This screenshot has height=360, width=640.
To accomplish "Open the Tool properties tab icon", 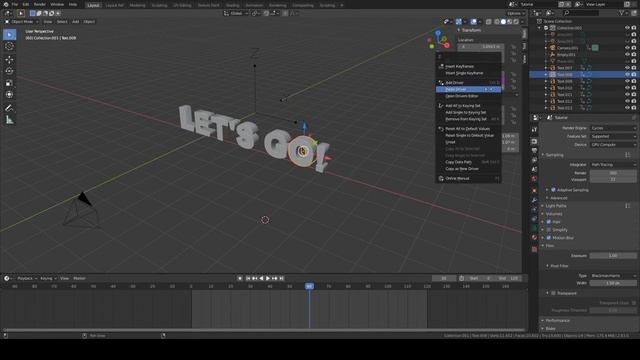I will pos(534,129).
